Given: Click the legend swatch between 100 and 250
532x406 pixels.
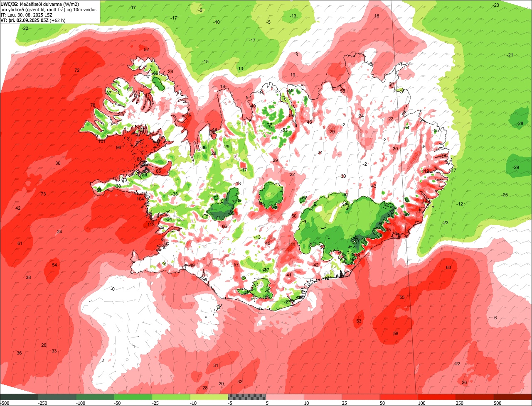Looking at the screenshot, I should point(437,397).
